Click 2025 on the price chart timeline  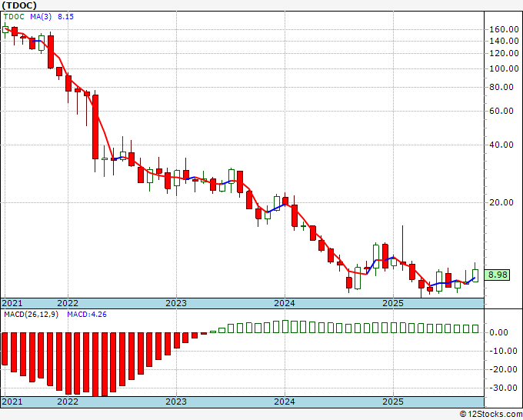pos(393,303)
